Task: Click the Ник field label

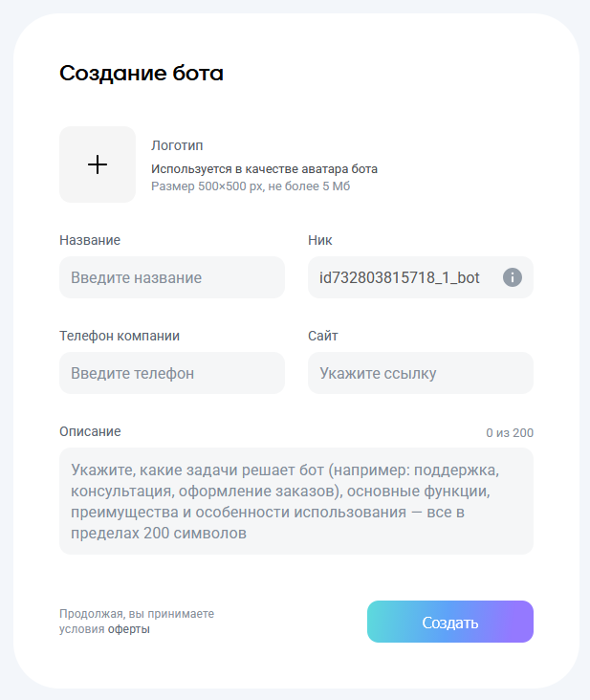Action: tap(320, 240)
